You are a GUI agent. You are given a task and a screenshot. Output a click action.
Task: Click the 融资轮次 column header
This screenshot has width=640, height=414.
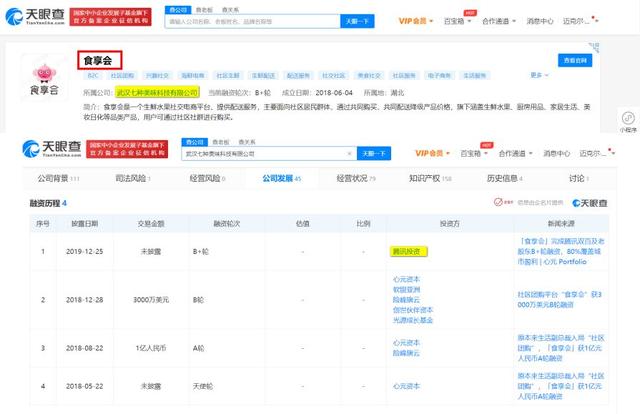[x=227, y=224]
